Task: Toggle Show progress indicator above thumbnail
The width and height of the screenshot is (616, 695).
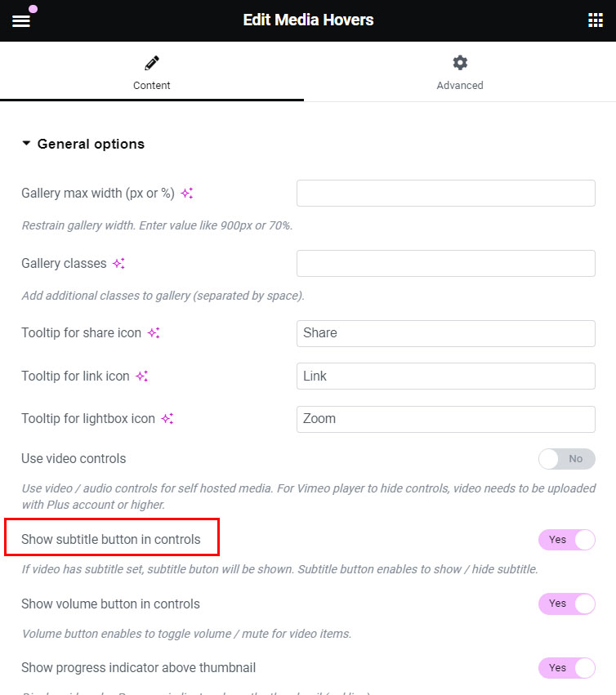Action: pyautogui.click(x=566, y=668)
